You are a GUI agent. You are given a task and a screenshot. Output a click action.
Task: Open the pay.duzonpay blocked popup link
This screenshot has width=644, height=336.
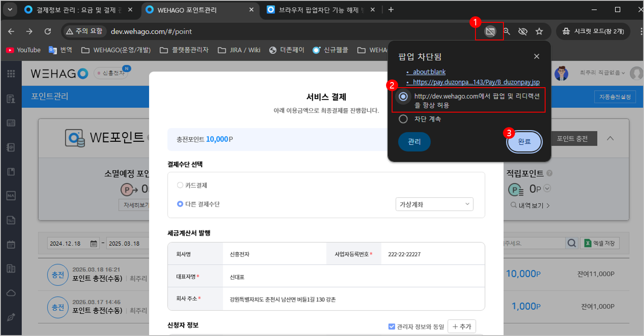coord(476,82)
